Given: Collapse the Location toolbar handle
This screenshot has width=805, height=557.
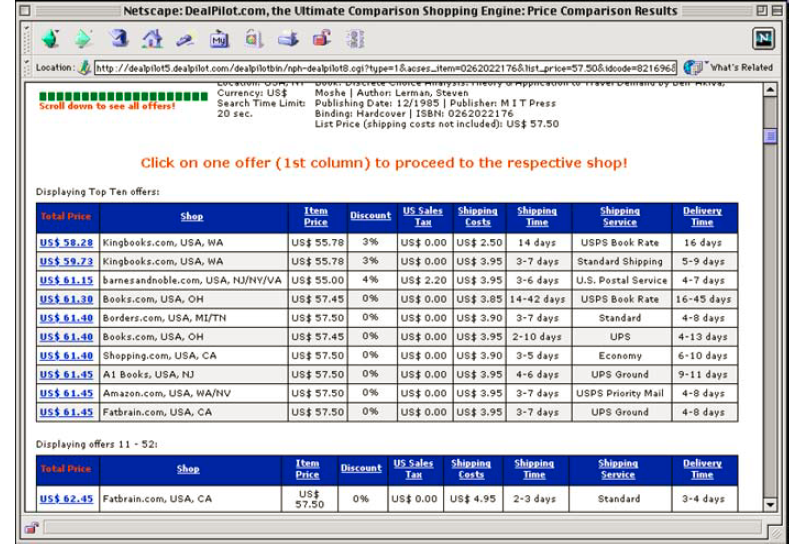Looking at the screenshot, I should point(27,67).
